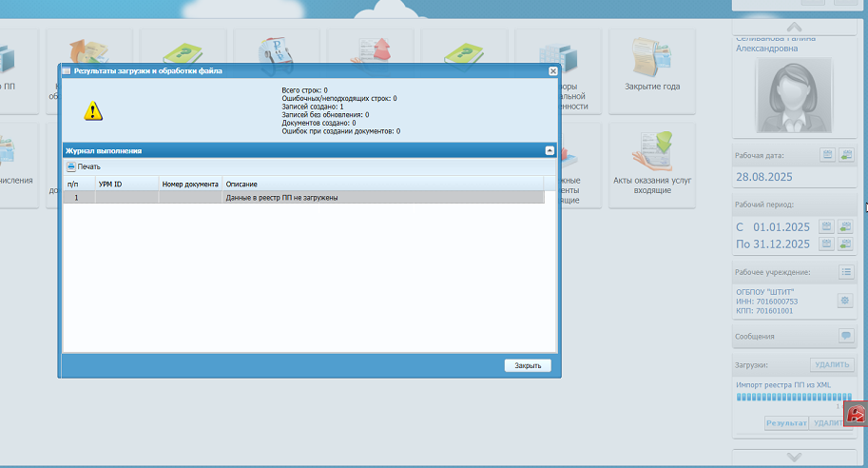Select the 'Данные в реестр ПП не загружены' cell
This screenshot has height=468, width=868.
tap(383, 198)
